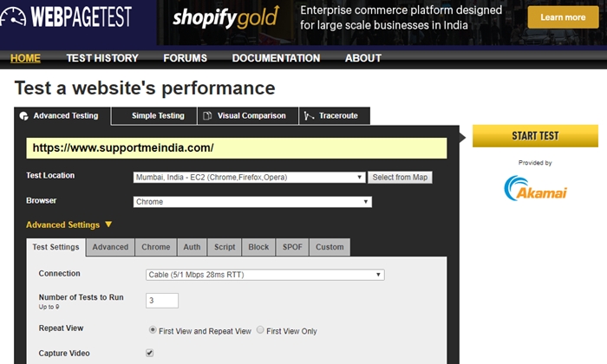Open the FORUMS page

tap(185, 58)
